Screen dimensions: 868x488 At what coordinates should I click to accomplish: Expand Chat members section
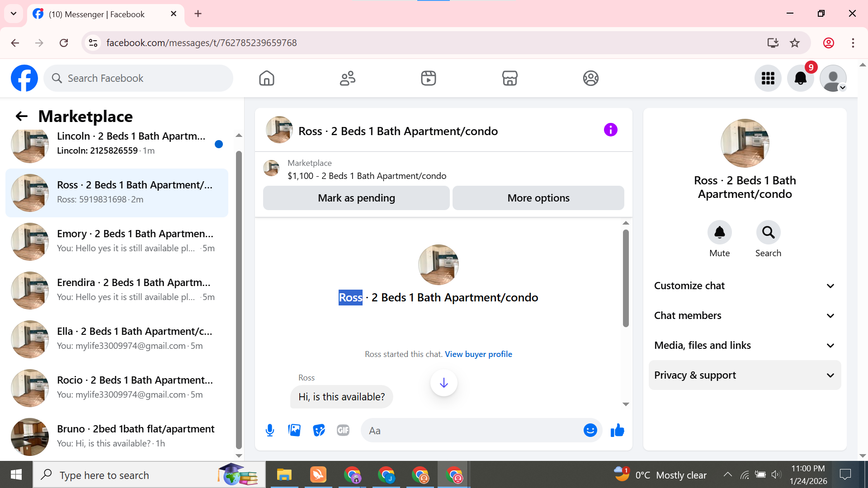click(745, 315)
